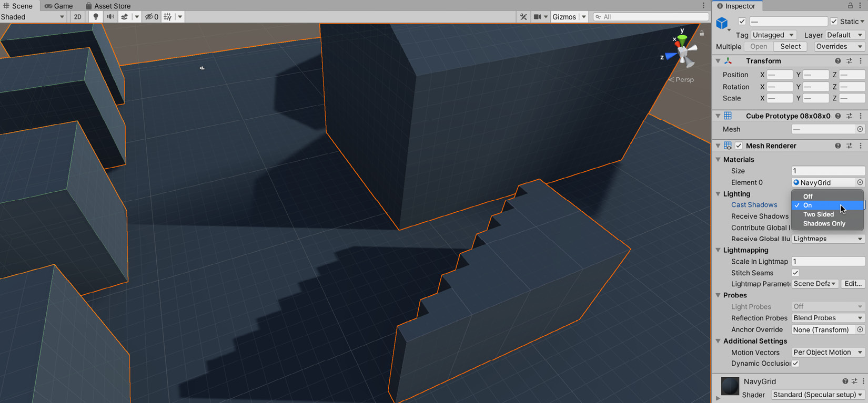Toggle Stitch Seams checkbox
The width and height of the screenshot is (868, 403).
[x=795, y=273]
